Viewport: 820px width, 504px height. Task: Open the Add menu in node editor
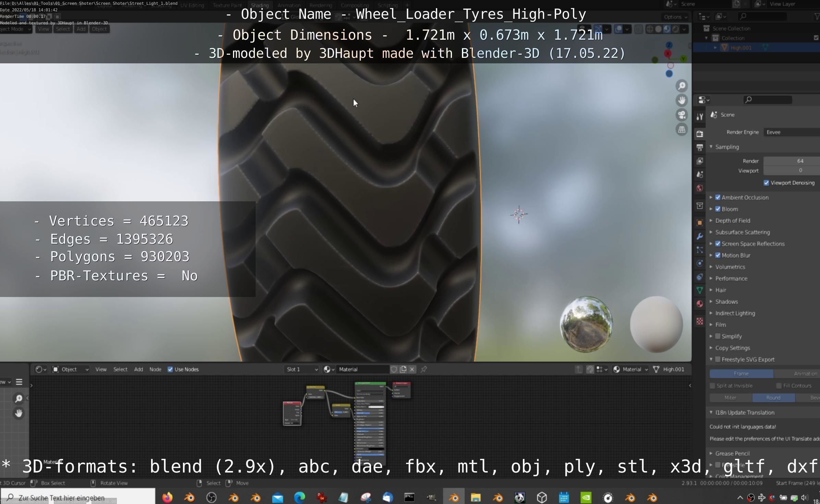pyautogui.click(x=138, y=369)
